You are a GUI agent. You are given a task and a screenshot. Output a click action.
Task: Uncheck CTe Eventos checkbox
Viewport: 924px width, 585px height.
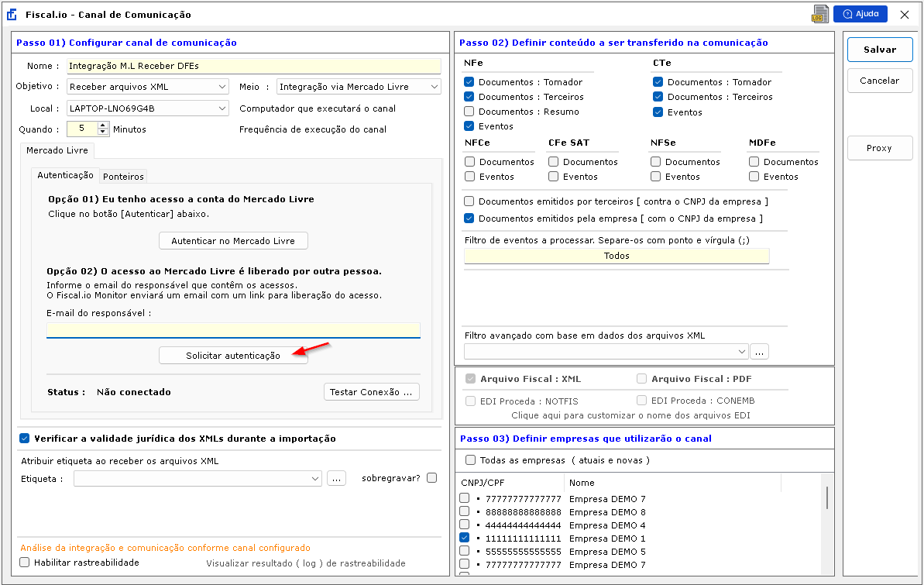click(658, 112)
